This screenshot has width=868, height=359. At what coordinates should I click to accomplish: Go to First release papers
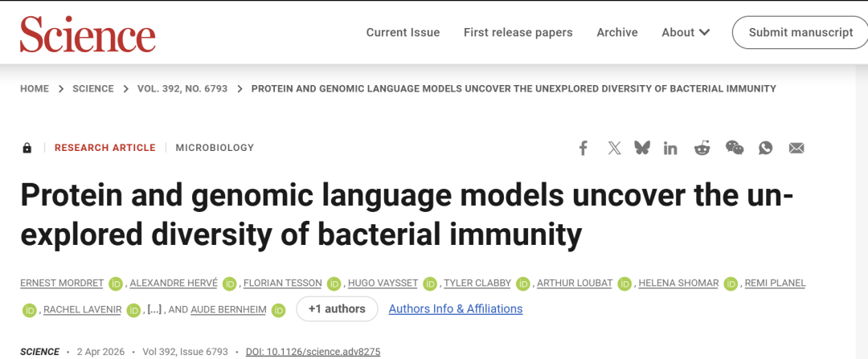[x=518, y=32]
